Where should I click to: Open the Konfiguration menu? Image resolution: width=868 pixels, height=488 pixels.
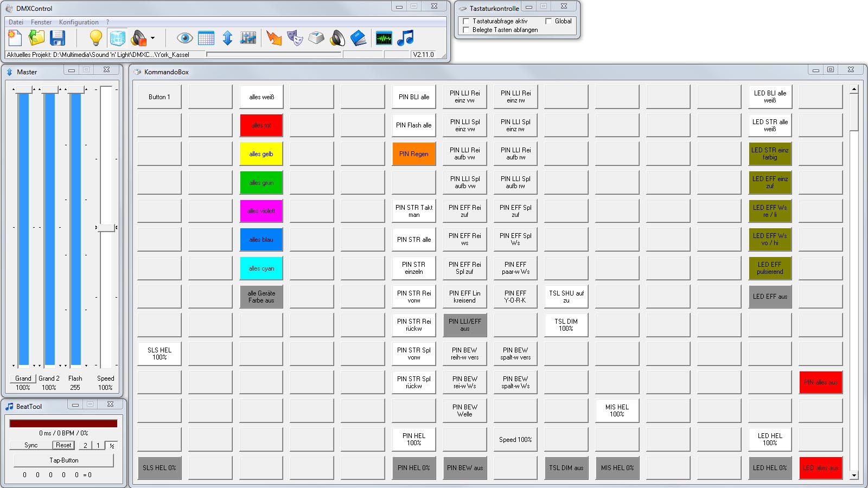click(x=79, y=22)
